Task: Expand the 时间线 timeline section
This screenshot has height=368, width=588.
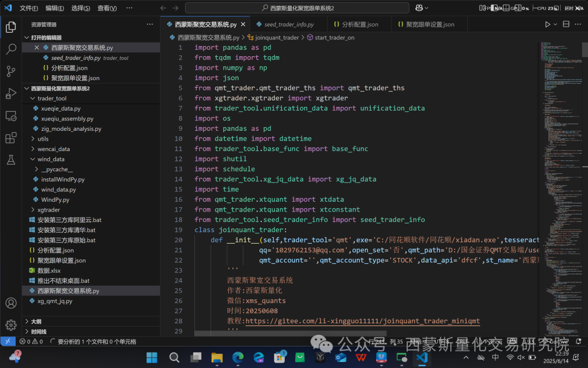Action: pos(27,331)
